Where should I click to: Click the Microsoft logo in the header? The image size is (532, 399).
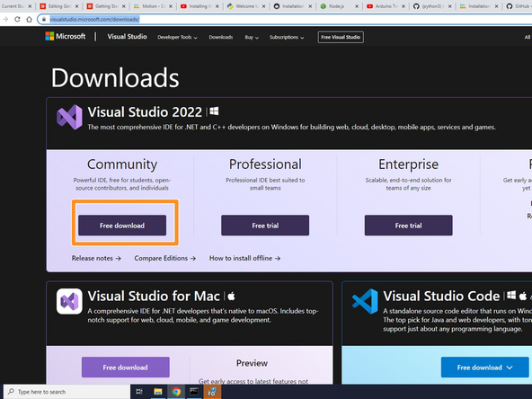tap(66, 36)
